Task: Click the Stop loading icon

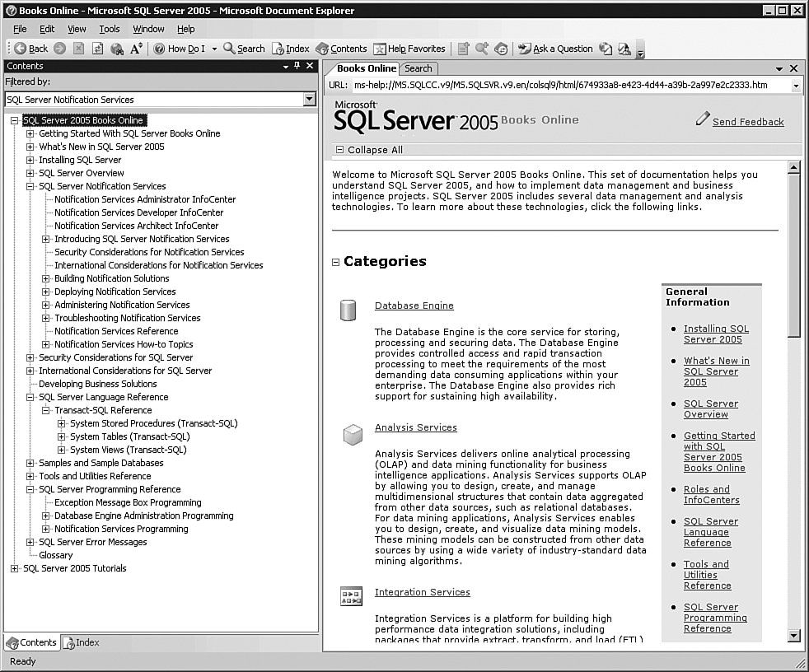Action: [x=78, y=49]
